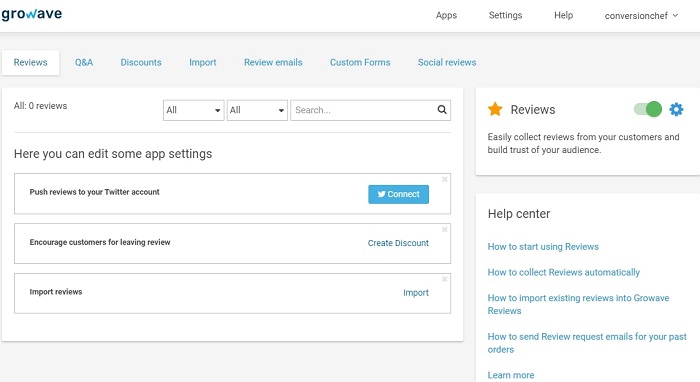Click the Growave logo
The image size is (700, 382).
(x=31, y=14)
